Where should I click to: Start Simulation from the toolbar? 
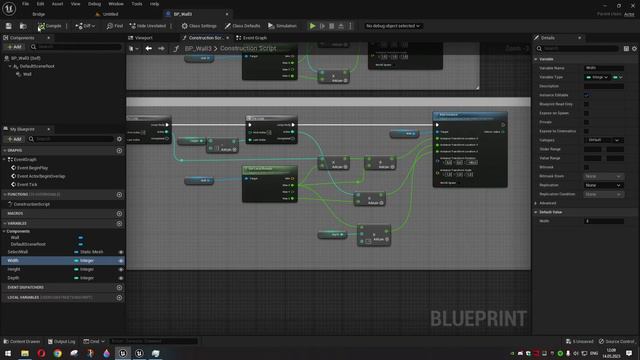pyautogui.click(x=282, y=26)
